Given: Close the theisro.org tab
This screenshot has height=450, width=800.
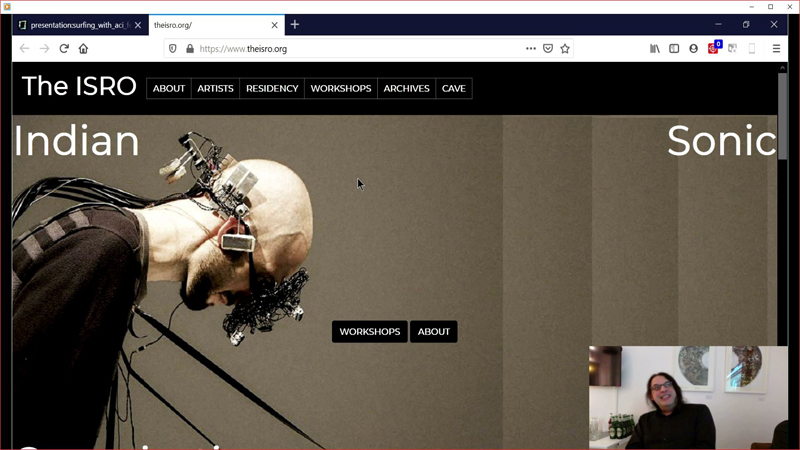Looking at the screenshot, I should [274, 25].
